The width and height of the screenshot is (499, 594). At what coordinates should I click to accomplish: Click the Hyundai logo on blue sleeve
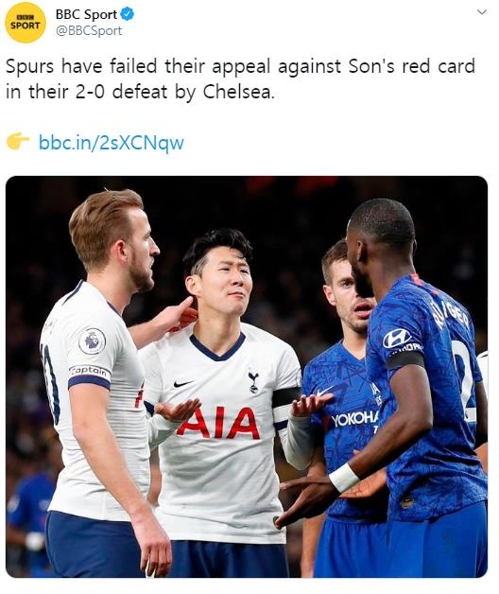[396, 338]
